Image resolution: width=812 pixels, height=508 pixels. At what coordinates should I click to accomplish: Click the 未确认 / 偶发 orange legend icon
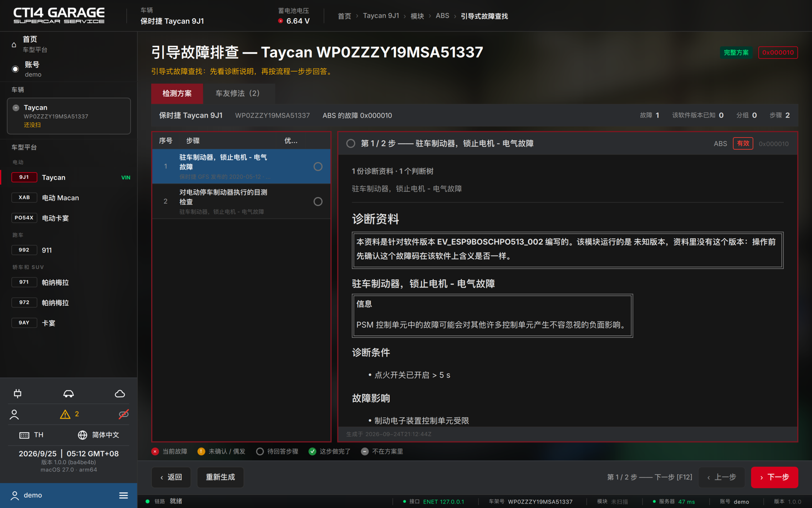[201, 452]
